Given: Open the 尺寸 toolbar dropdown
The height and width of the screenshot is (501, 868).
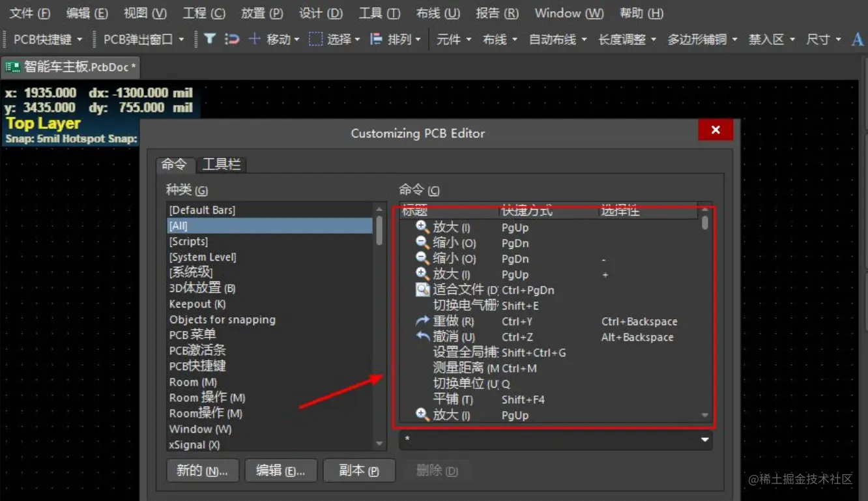Looking at the screenshot, I should point(837,40).
